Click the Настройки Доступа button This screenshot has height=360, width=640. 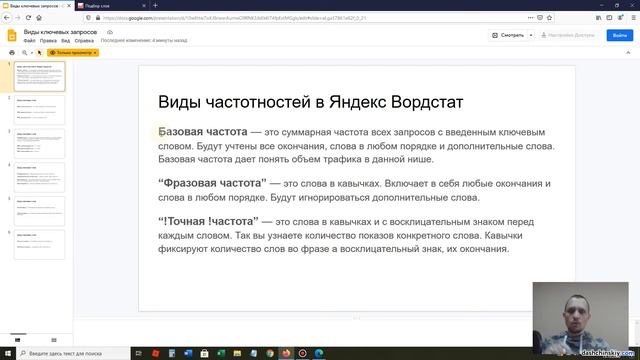(568, 35)
